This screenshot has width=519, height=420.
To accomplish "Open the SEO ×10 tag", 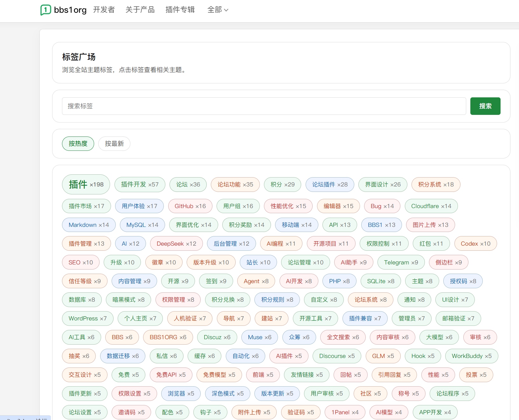I will click(81, 262).
